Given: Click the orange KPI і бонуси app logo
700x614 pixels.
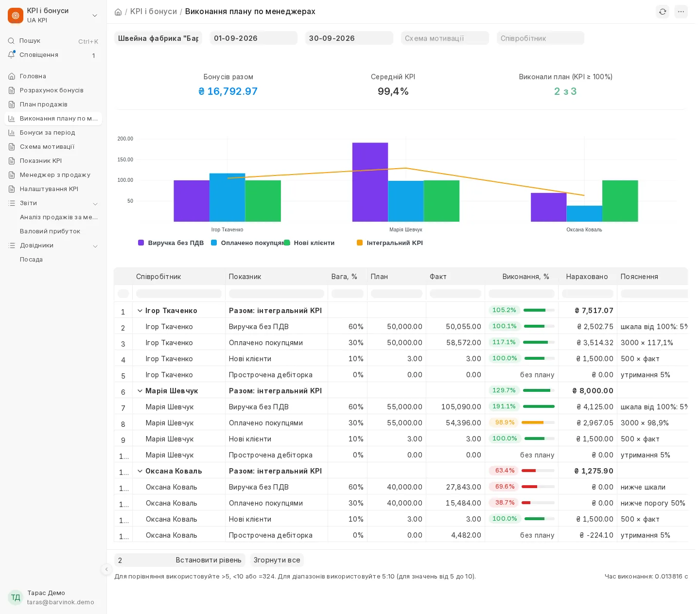Looking at the screenshot, I should 16,16.
